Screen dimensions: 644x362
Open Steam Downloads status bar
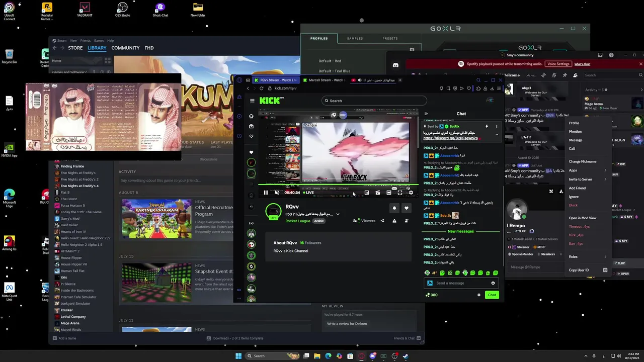[235, 338]
